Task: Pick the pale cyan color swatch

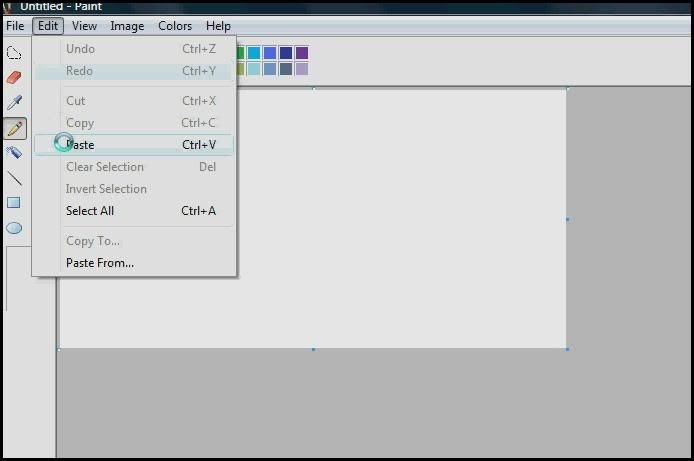Action: pos(254,69)
